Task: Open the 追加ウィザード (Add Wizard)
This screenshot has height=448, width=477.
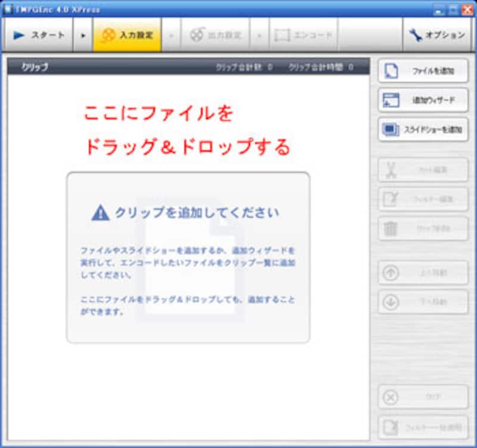Action: (423, 100)
